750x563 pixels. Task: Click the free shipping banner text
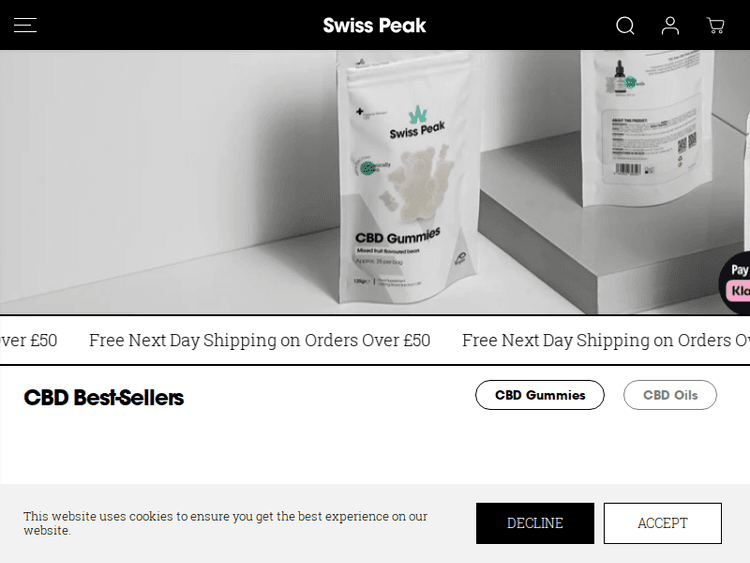click(x=260, y=341)
